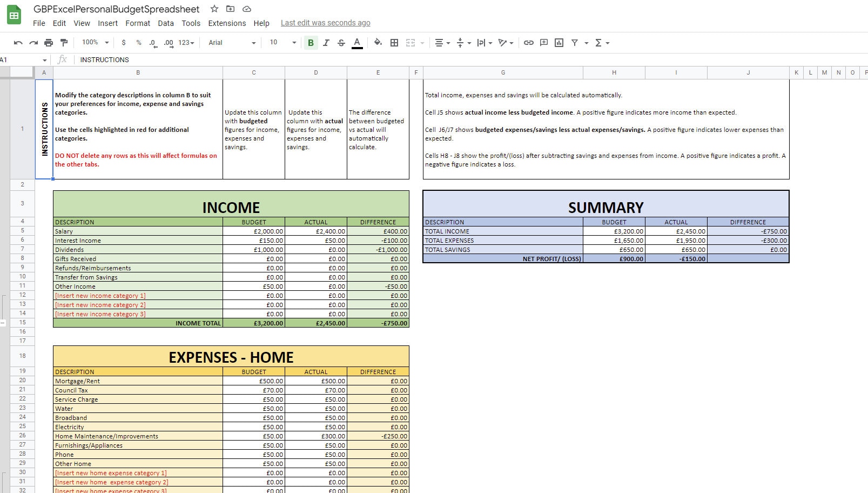Image resolution: width=868 pixels, height=493 pixels.
Task: Click the Print icon
Action: point(48,42)
